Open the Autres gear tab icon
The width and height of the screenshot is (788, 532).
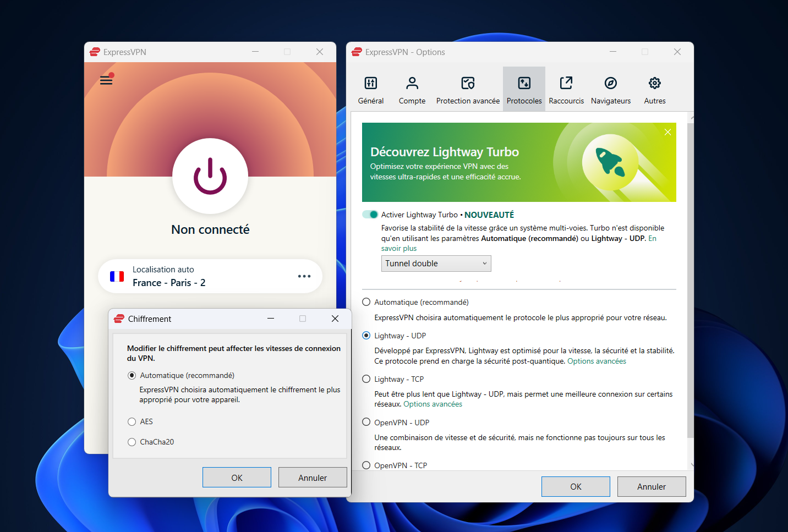(654, 83)
